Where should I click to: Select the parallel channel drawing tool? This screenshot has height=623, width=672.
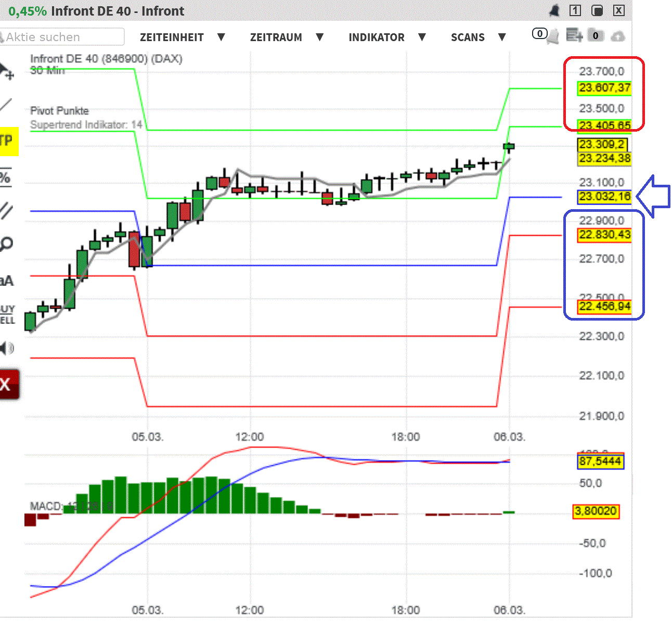(7, 211)
